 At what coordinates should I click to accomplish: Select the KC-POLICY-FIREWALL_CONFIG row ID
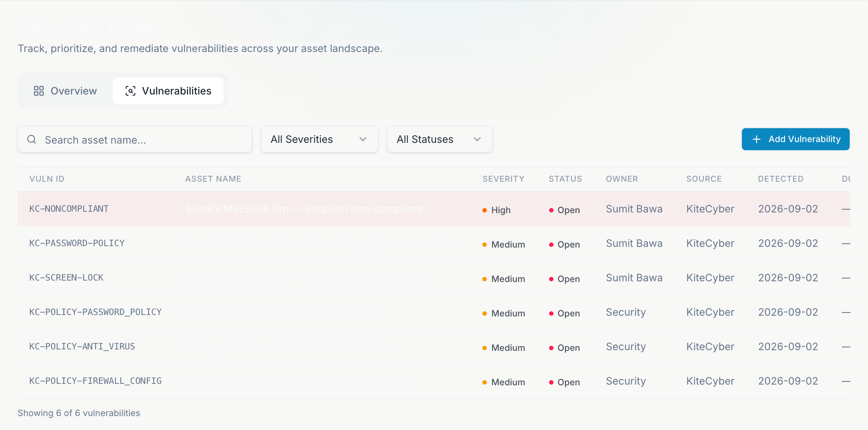click(95, 381)
